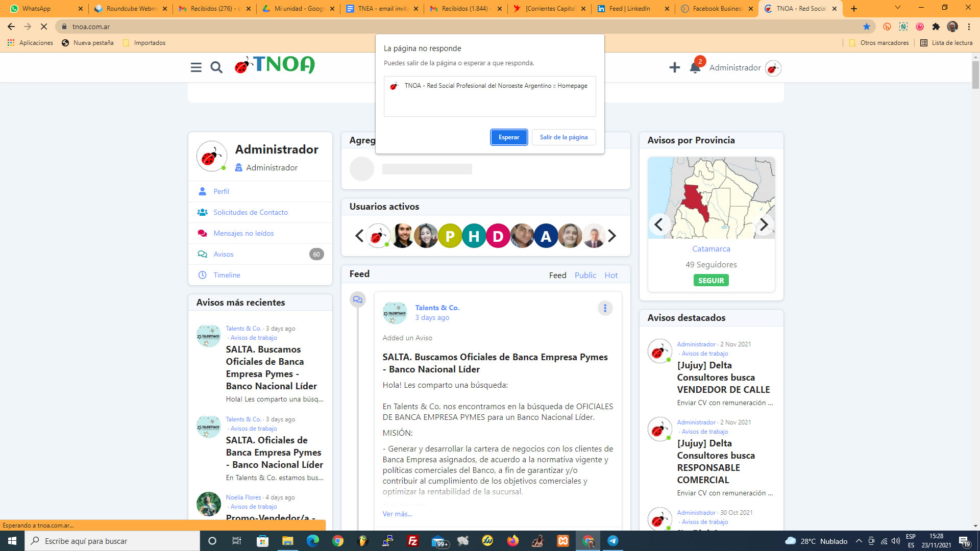Open Chrome extensions puzzle icon
This screenshot has width=980, height=551.
tap(936, 27)
